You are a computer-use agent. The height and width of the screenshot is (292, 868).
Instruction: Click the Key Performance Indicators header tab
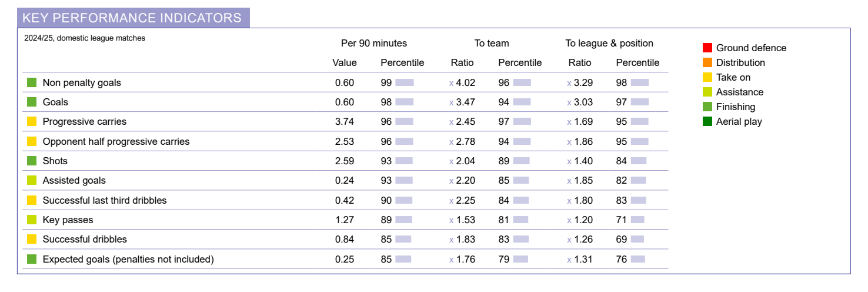click(132, 18)
